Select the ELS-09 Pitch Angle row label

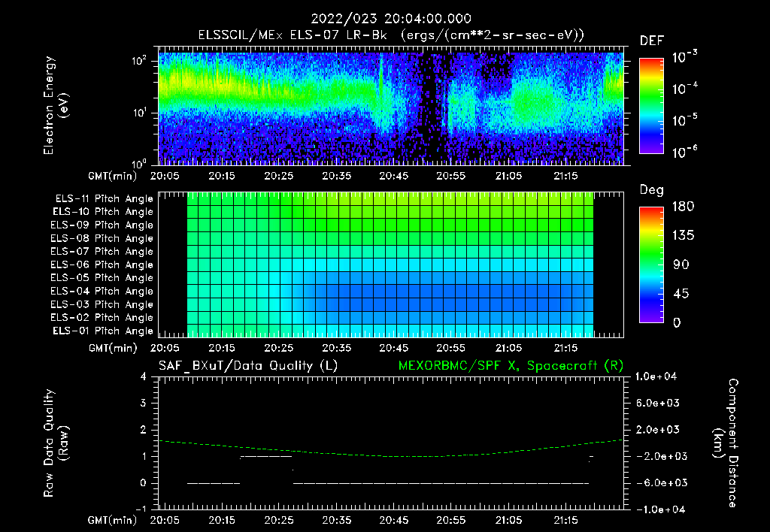click(102, 225)
